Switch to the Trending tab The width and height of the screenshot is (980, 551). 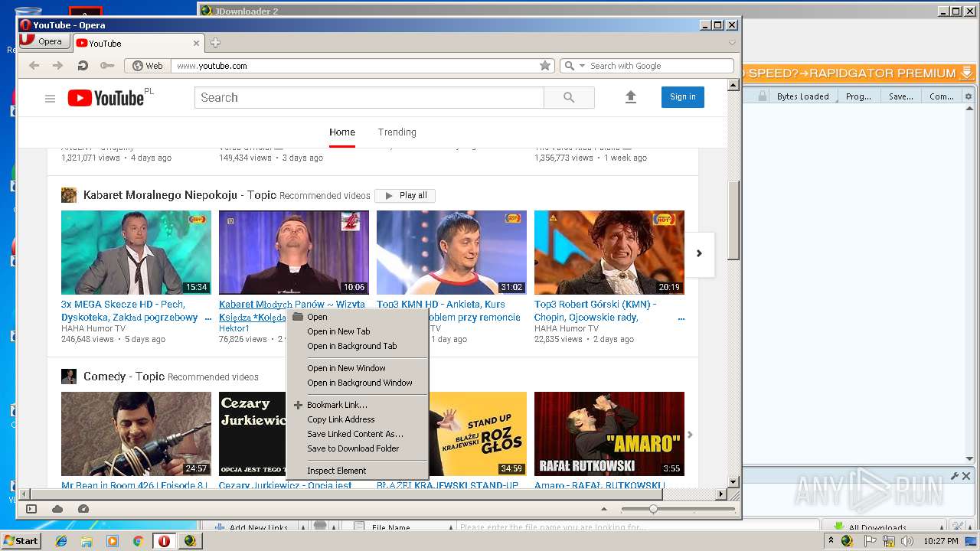point(397,132)
